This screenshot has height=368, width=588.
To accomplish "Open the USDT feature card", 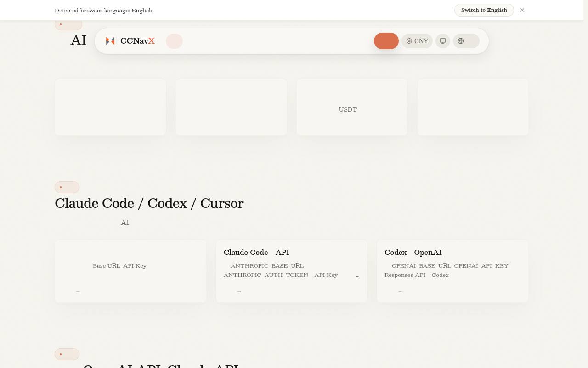I will pyautogui.click(x=352, y=107).
